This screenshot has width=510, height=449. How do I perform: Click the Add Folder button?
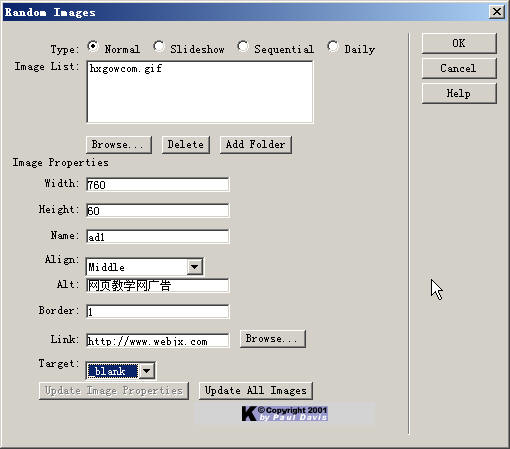pyautogui.click(x=256, y=145)
